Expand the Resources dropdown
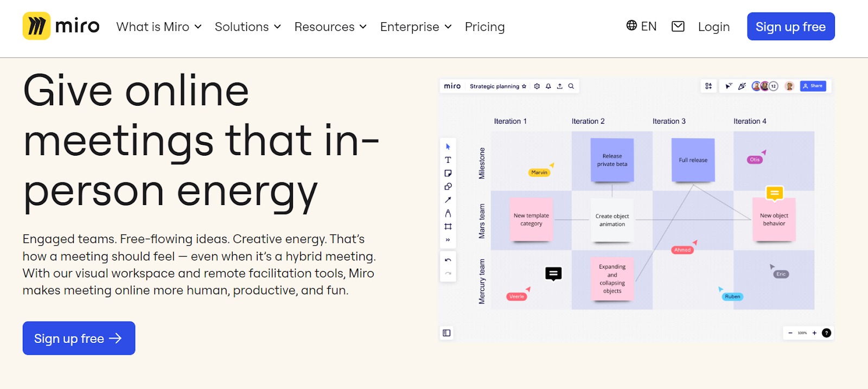 [x=330, y=27]
